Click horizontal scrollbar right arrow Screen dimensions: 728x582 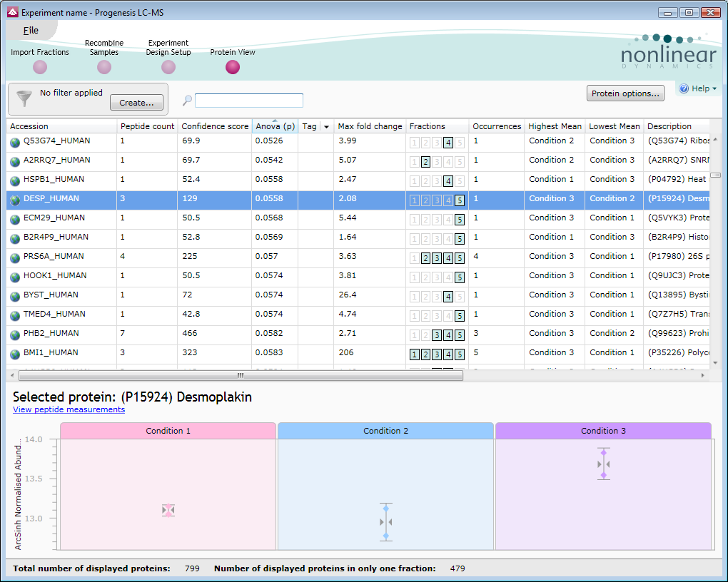click(703, 375)
